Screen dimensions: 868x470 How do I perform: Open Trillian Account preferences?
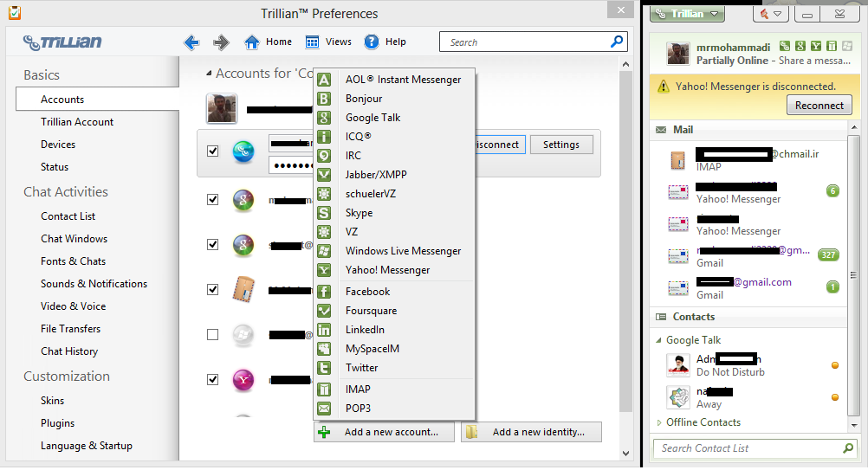coord(77,122)
